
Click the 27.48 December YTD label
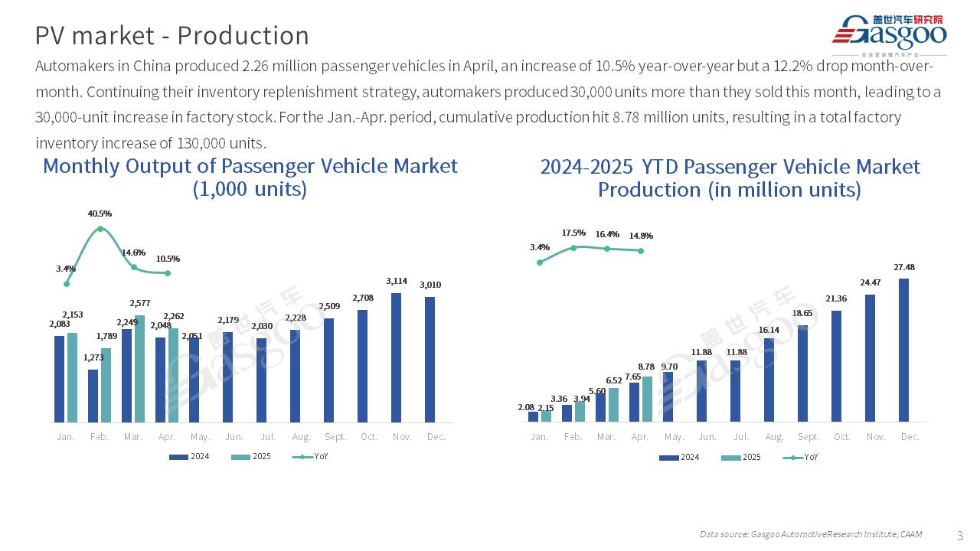click(904, 267)
